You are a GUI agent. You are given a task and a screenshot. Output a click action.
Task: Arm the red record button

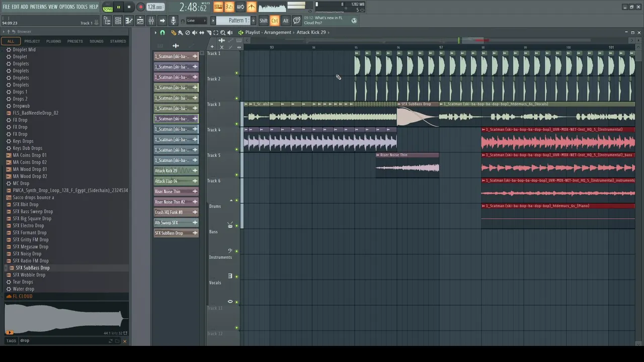[x=140, y=7]
